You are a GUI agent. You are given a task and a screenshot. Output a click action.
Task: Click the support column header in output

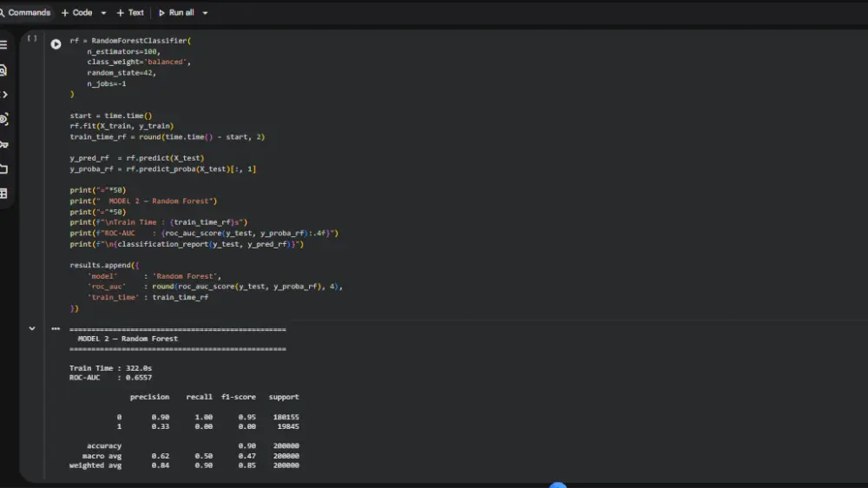click(284, 397)
